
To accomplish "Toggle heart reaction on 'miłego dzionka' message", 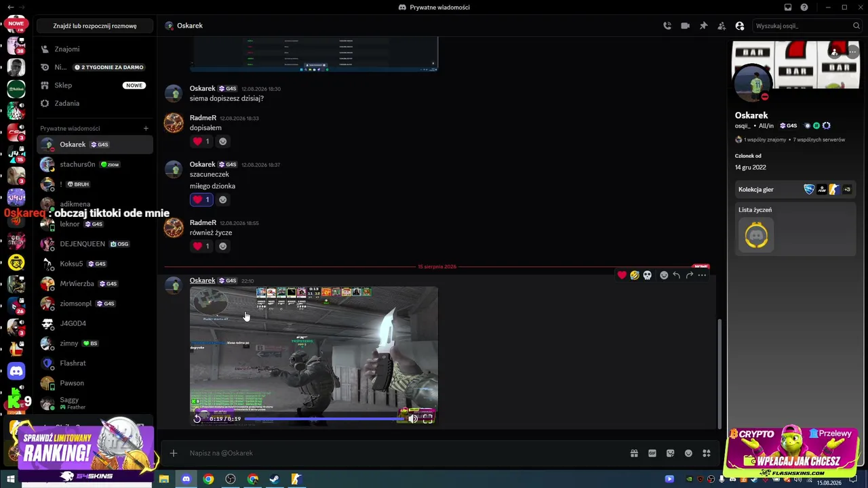I will [x=202, y=199].
